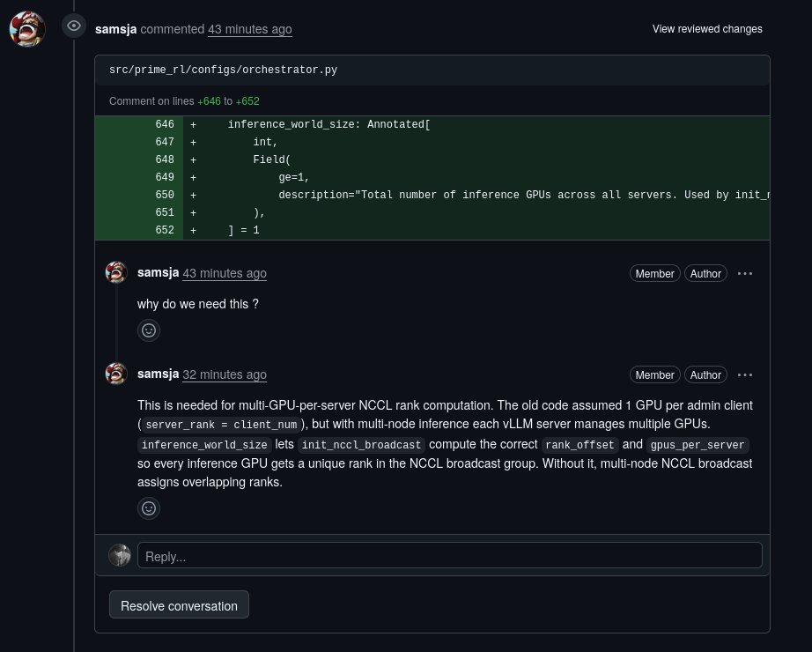Click Author badge on the second comment
This screenshot has height=652, width=812.
(x=705, y=374)
